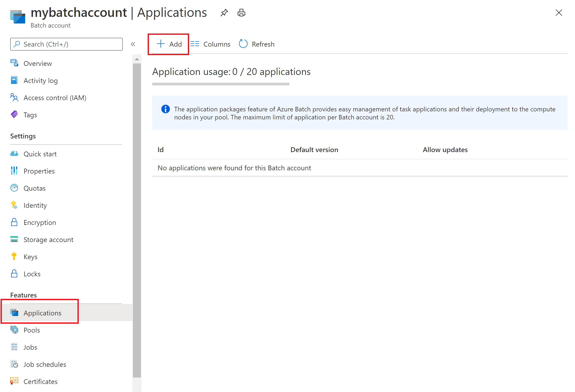Open Keys via the key icon
Viewport: 575px width, 392px height.
pos(14,257)
